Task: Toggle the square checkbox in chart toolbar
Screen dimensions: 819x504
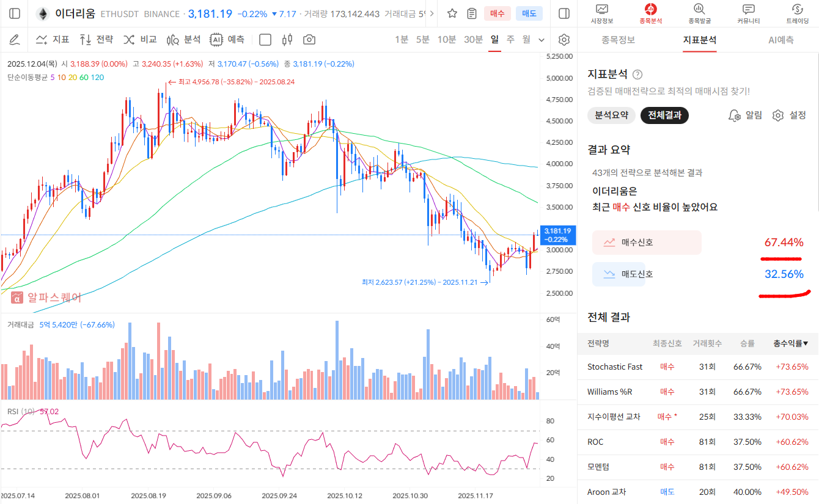Action: click(265, 40)
